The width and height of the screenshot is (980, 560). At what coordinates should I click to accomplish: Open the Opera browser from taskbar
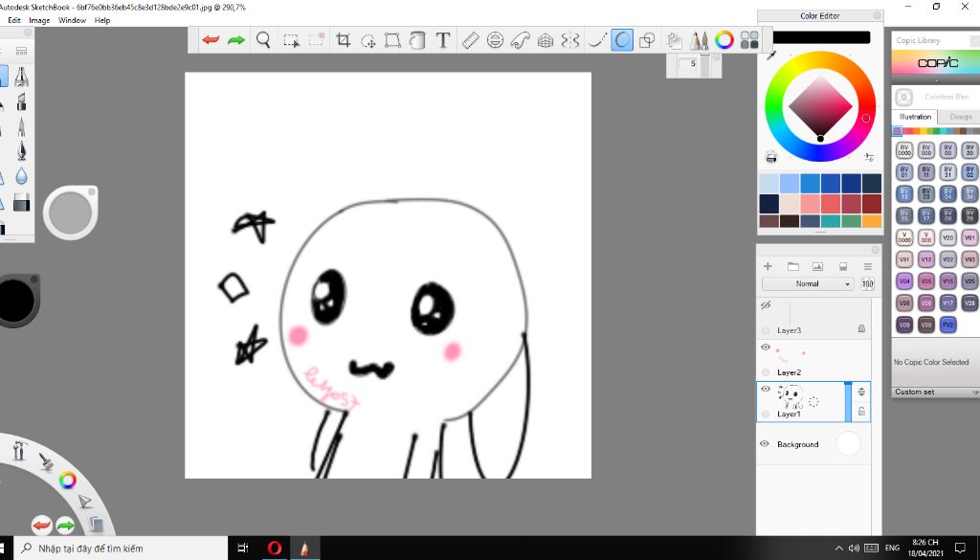(275, 548)
